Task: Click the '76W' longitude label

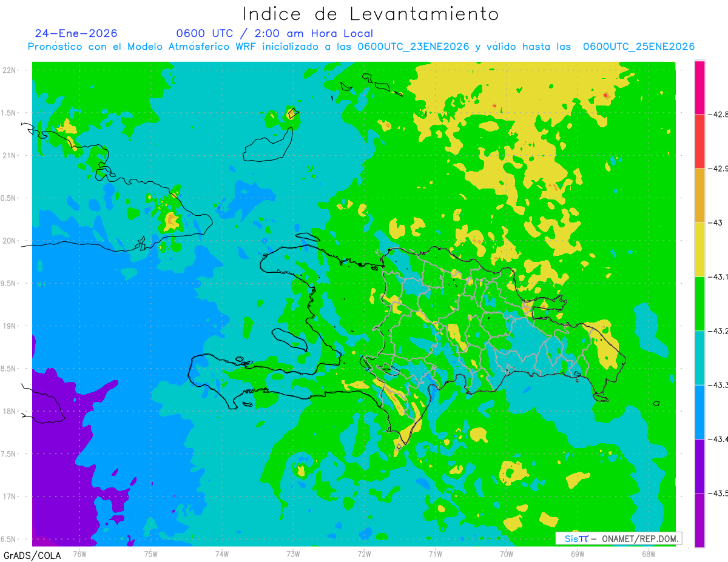Action: click(79, 553)
